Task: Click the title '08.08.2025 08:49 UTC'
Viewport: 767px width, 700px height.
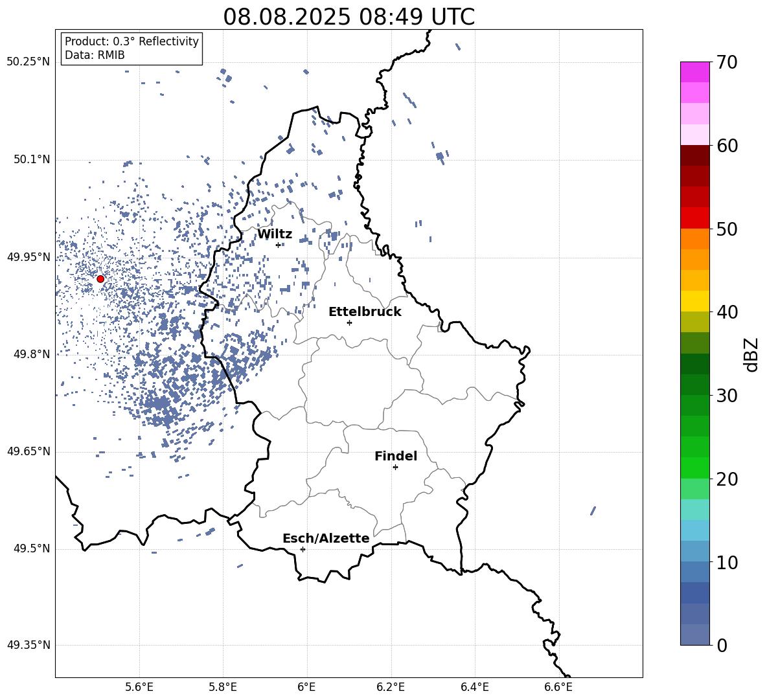Action: coord(349,17)
